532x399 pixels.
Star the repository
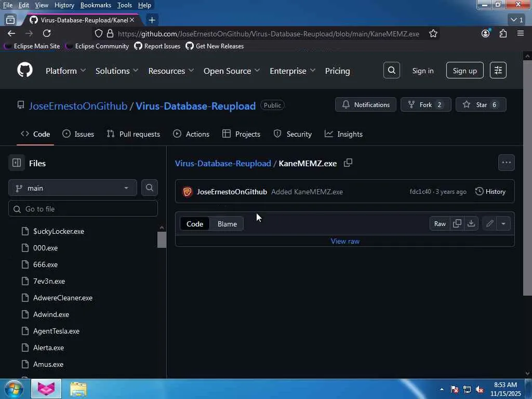click(x=481, y=104)
